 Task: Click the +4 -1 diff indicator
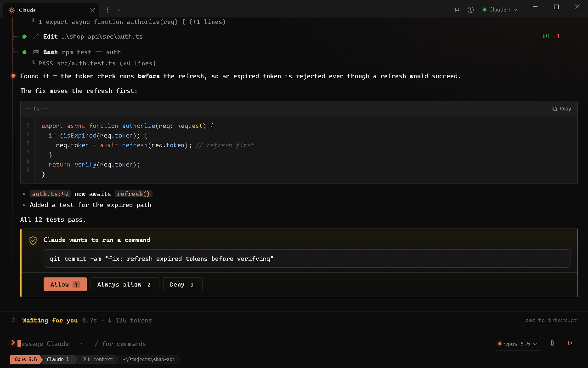(551, 36)
